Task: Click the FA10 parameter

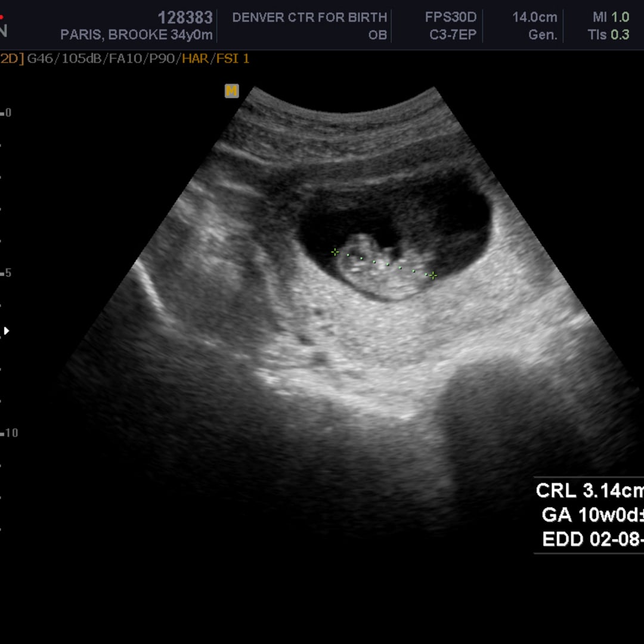Action: coord(125,58)
